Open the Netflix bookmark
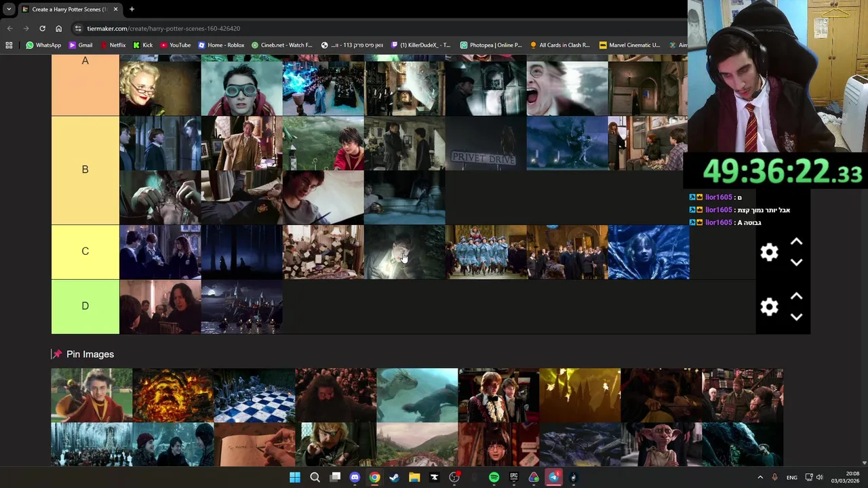Screen dimensions: 868x488 pos(113,45)
